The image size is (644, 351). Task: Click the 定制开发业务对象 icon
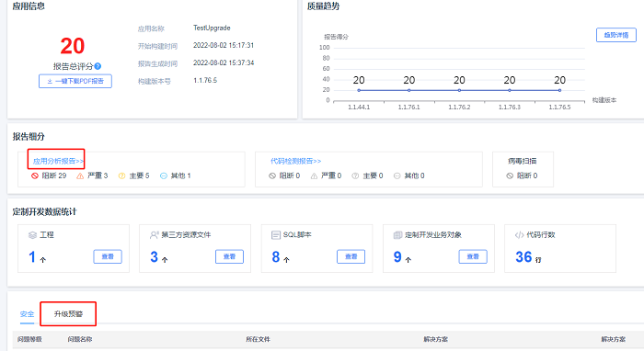[397, 235]
